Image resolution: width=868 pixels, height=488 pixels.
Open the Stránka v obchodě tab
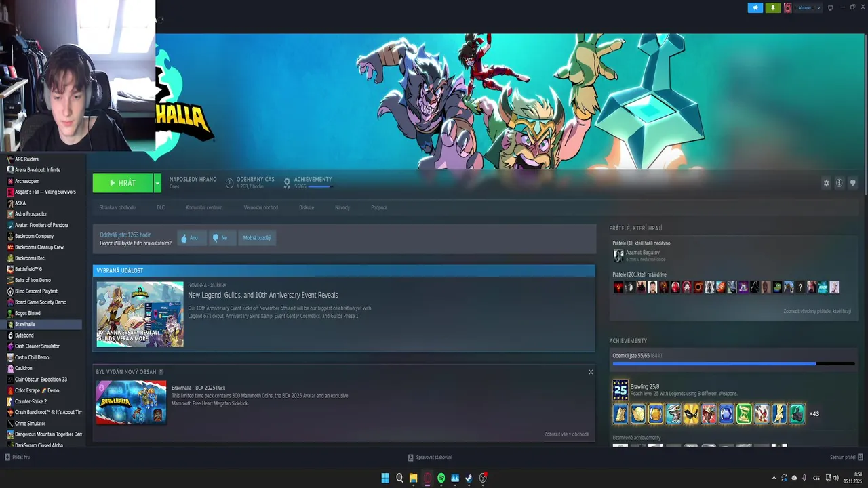click(x=117, y=207)
